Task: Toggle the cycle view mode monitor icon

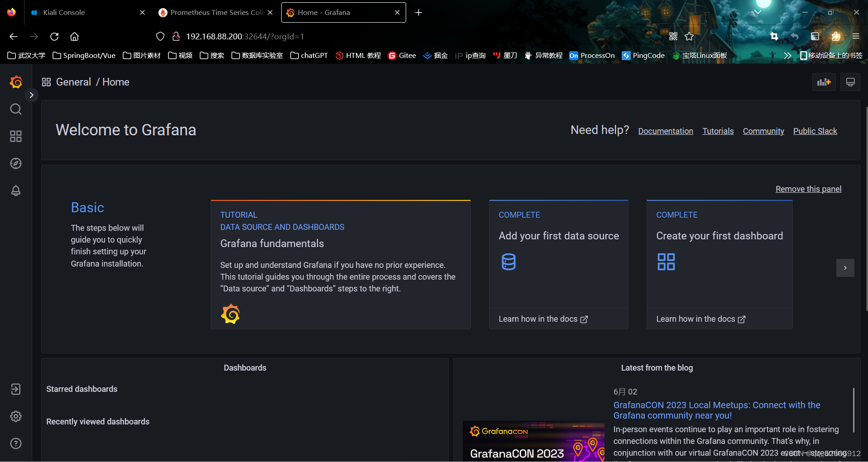Action: [850, 82]
